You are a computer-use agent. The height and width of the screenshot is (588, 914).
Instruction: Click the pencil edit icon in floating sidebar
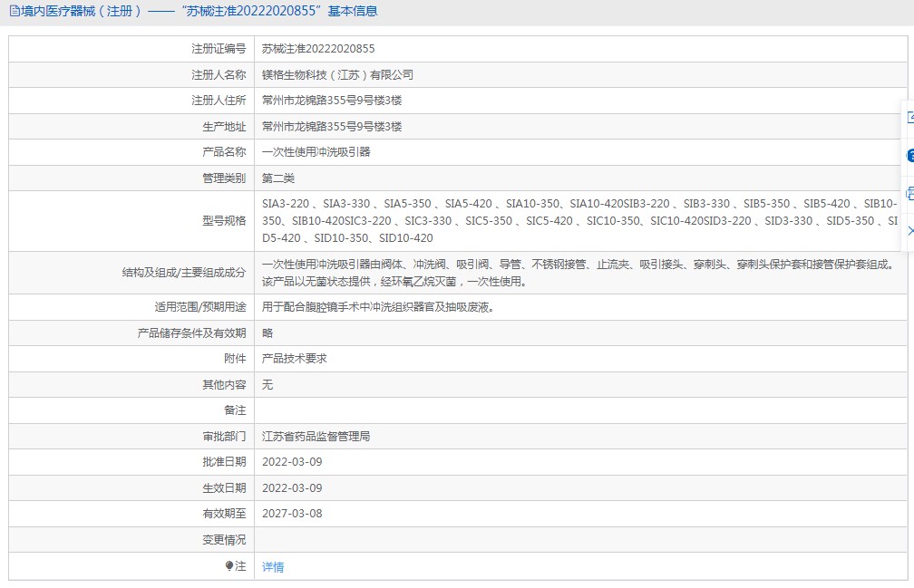pyautogui.click(x=910, y=117)
